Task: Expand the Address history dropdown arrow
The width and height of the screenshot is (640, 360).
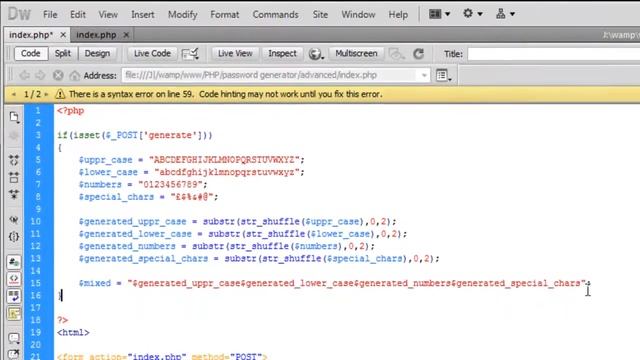Action: pos(424,76)
